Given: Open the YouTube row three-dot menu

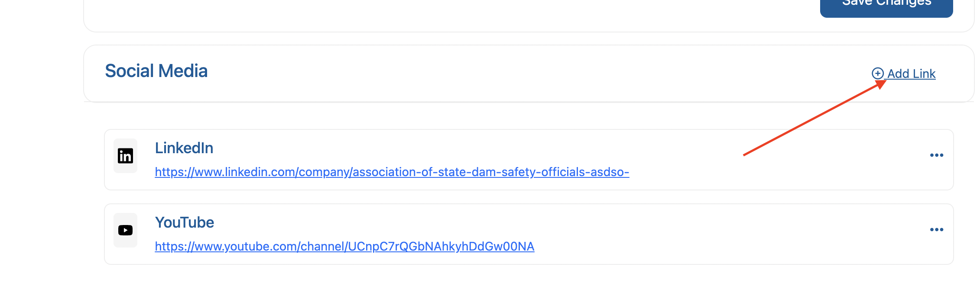Looking at the screenshot, I should click(x=936, y=230).
